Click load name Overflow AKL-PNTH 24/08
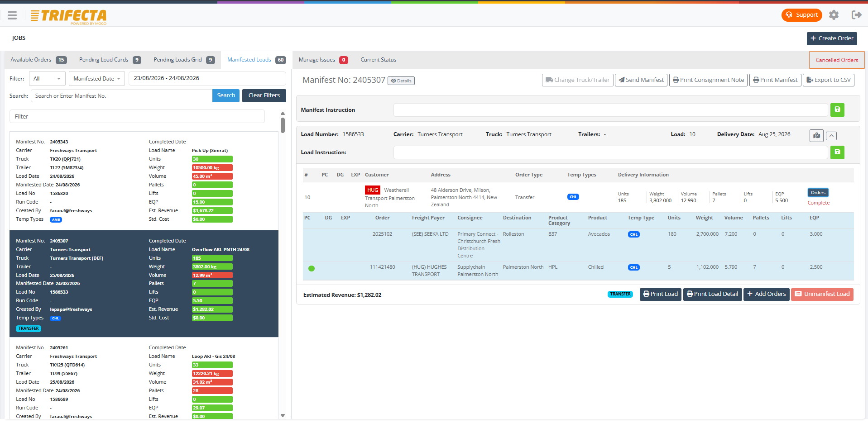 point(221,250)
